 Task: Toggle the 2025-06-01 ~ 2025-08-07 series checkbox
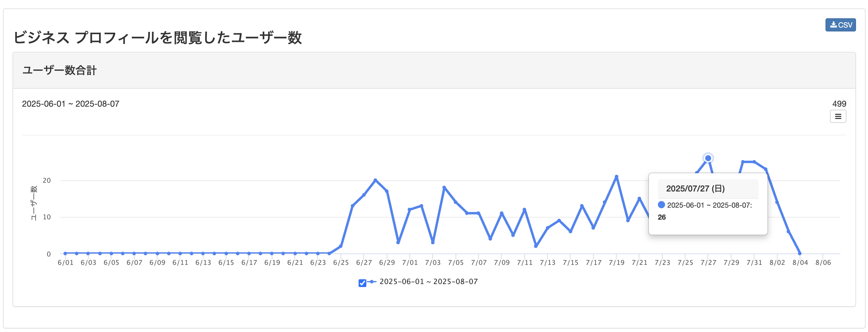(x=362, y=283)
